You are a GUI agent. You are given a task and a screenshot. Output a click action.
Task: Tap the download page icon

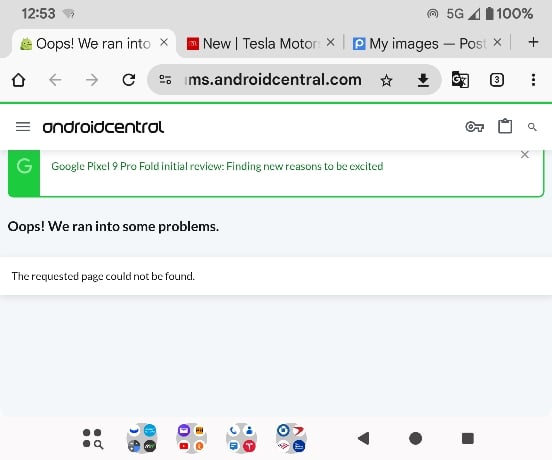pyautogui.click(x=423, y=81)
